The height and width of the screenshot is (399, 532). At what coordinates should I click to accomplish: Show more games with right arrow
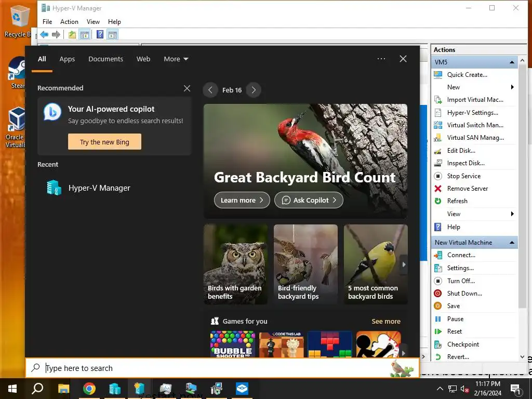pos(403,353)
